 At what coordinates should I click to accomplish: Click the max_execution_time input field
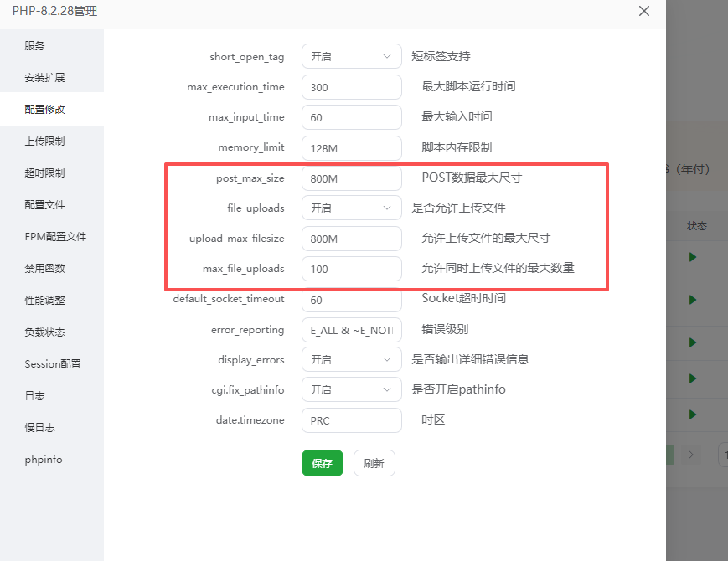[351, 87]
